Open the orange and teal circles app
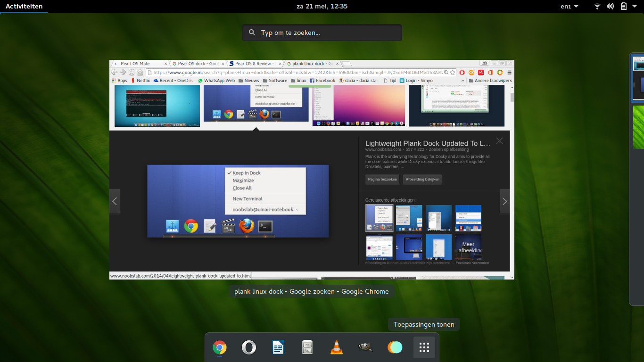 click(x=395, y=348)
